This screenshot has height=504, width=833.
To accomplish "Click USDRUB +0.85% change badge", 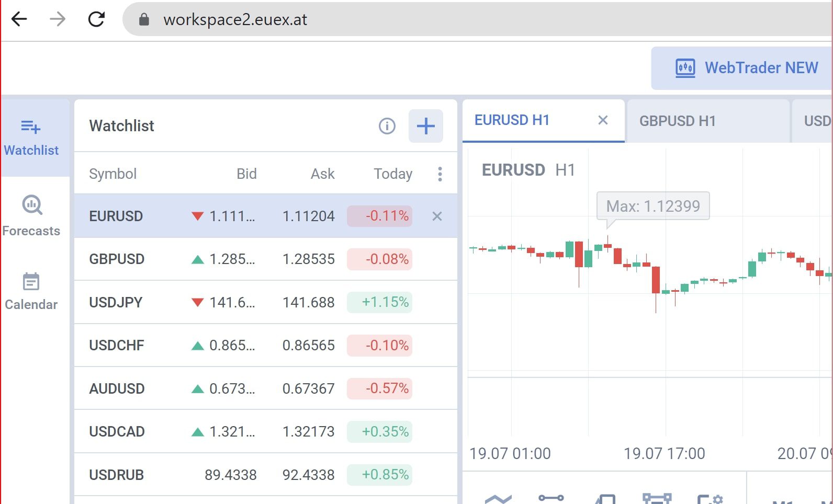I will point(380,475).
